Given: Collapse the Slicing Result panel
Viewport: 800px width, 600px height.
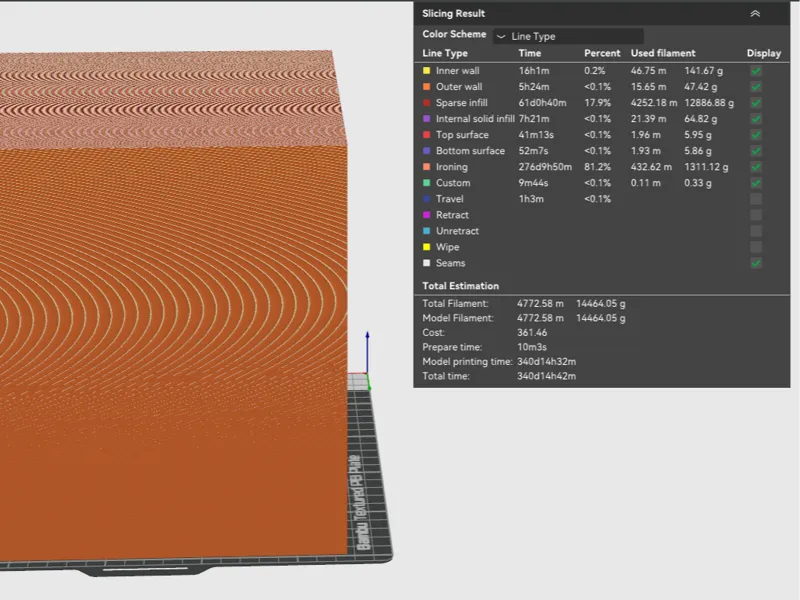Looking at the screenshot, I should pyautogui.click(x=755, y=14).
